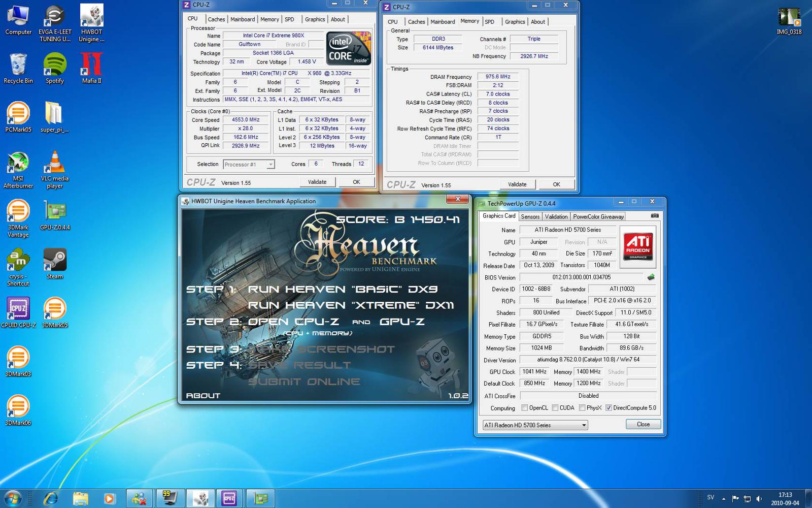Viewport: 812px width, 508px height.
Task: Toggle the PhysX checkbox in GPU-Z
Action: (x=582, y=408)
